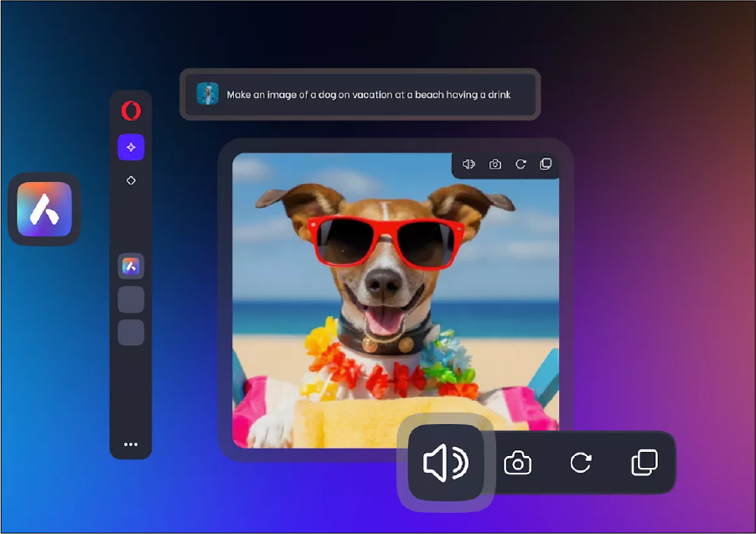Select the dog on vacation prompt text

(368, 95)
